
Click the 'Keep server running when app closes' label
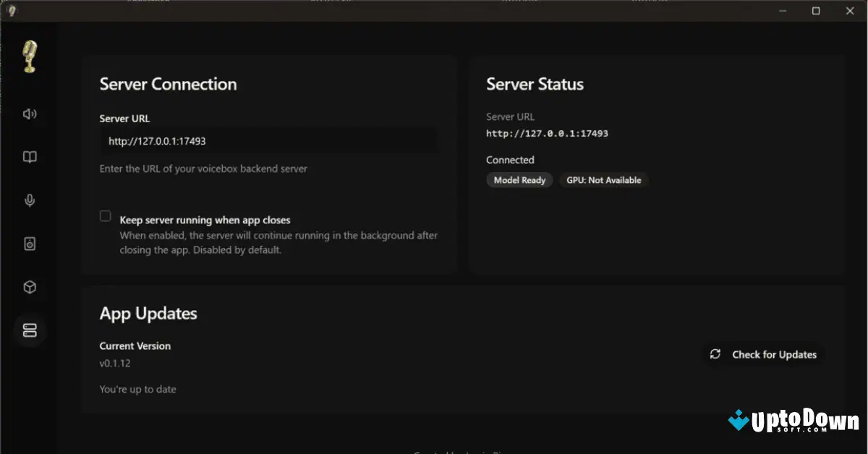click(205, 220)
